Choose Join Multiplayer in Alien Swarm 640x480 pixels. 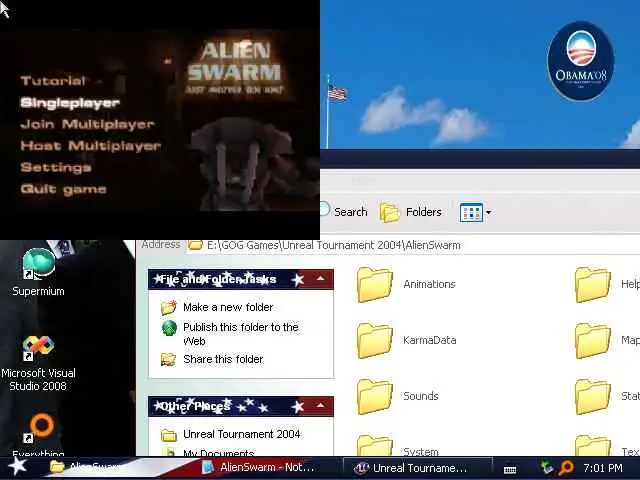tap(87, 124)
